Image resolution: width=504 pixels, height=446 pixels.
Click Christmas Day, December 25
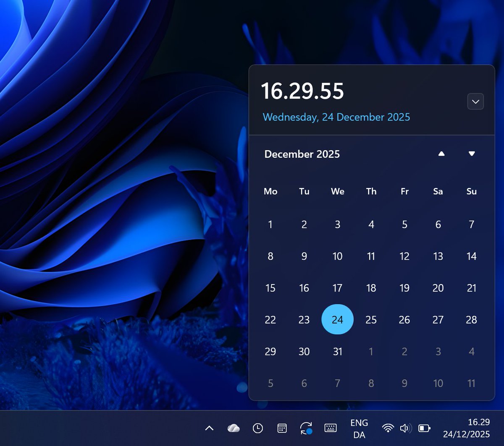click(x=371, y=319)
